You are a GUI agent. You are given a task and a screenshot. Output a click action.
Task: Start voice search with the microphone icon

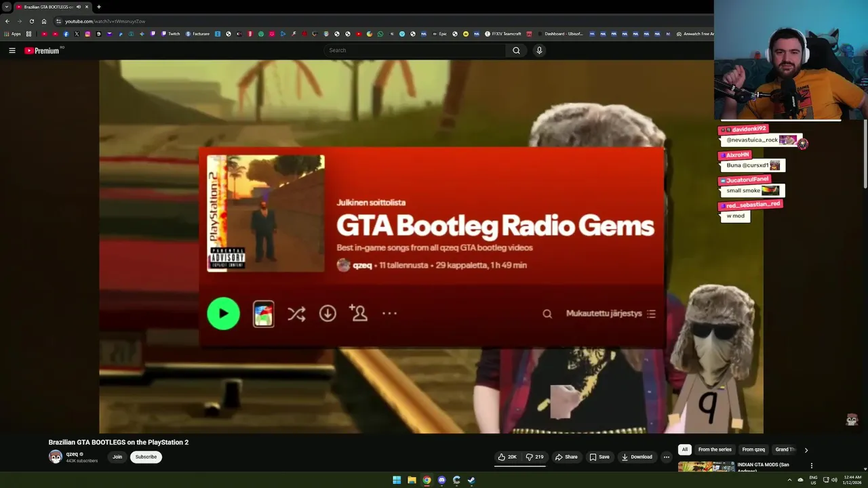(539, 50)
